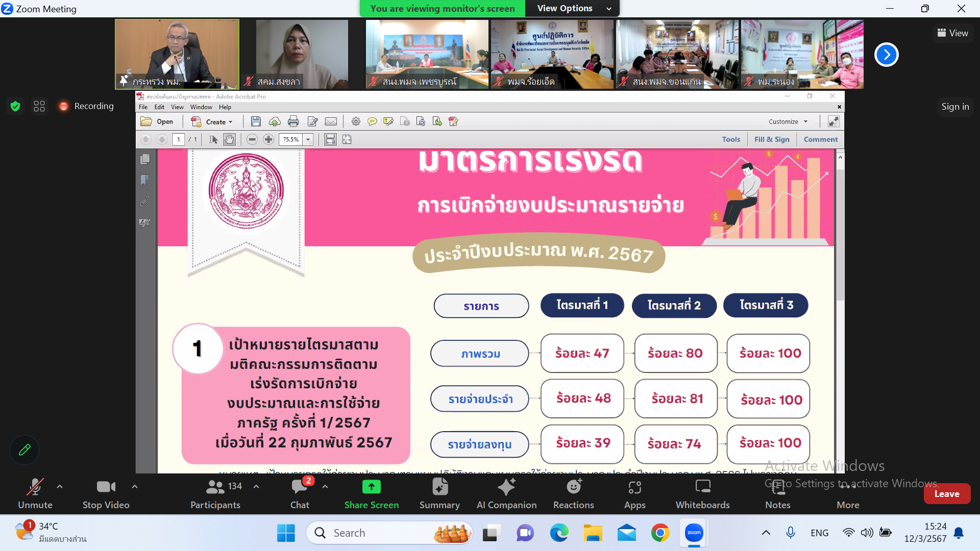Image resolution: width=980 pixels, height=551 pixels.
Task: Click the green encryption shield icon
Action: (x=15, y=106)
